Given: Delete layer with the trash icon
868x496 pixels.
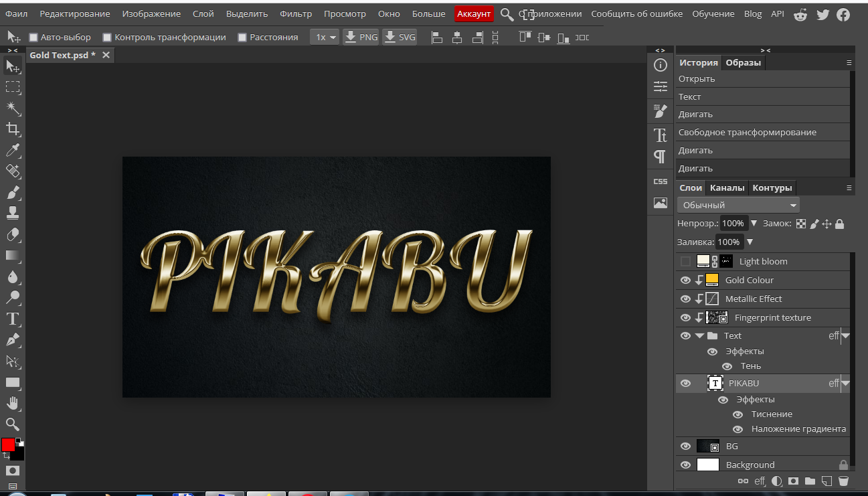Looking at the screenshot, I should [843, 481].
